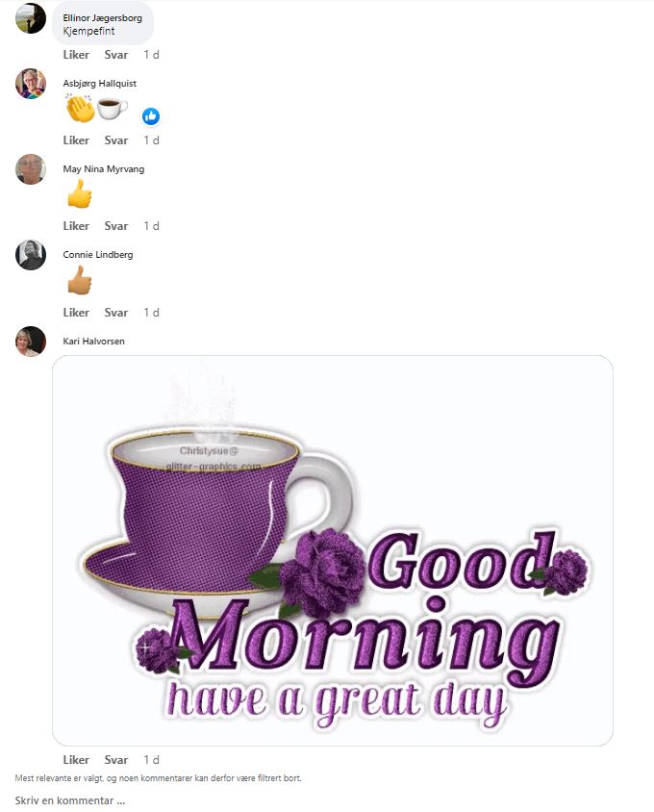Click the clapping hands emoji in Asbjørg's comment

pyautogui.click(x=80, y=108)
